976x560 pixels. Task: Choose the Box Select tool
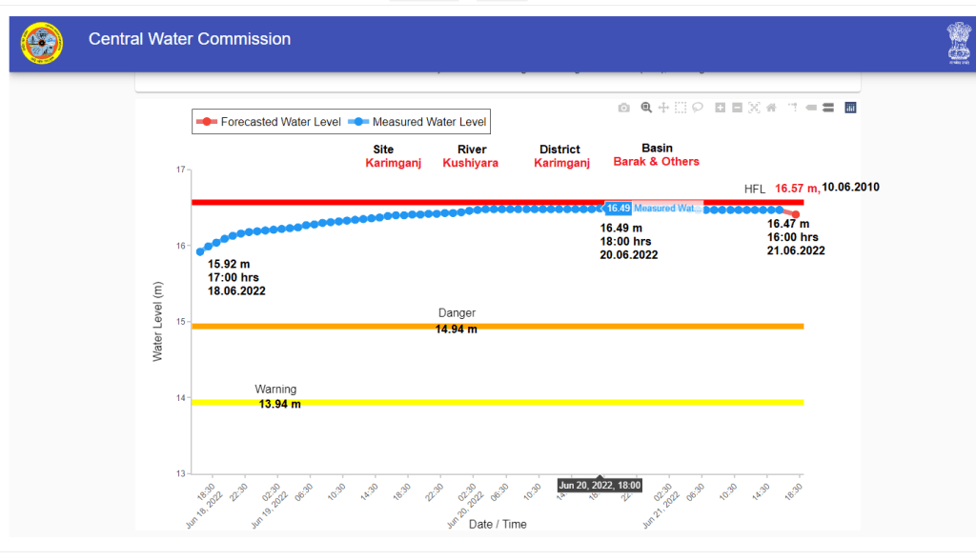[681, 108]
